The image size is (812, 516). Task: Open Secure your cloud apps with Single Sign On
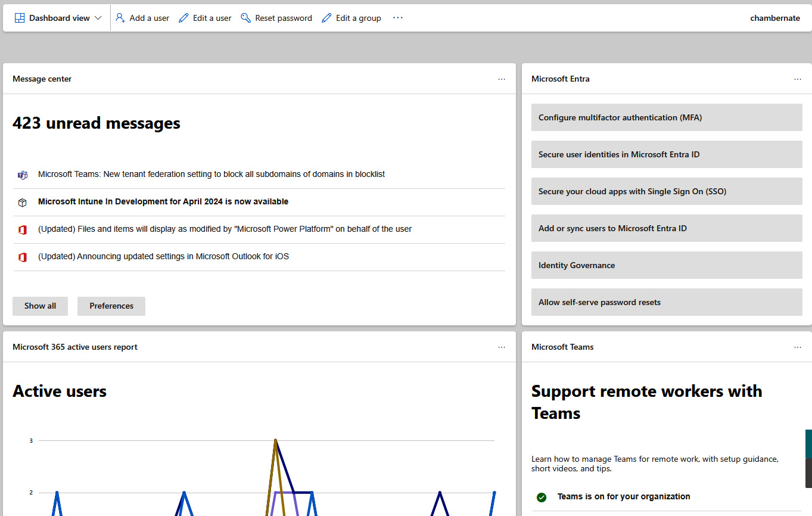[x=667, y=191]
